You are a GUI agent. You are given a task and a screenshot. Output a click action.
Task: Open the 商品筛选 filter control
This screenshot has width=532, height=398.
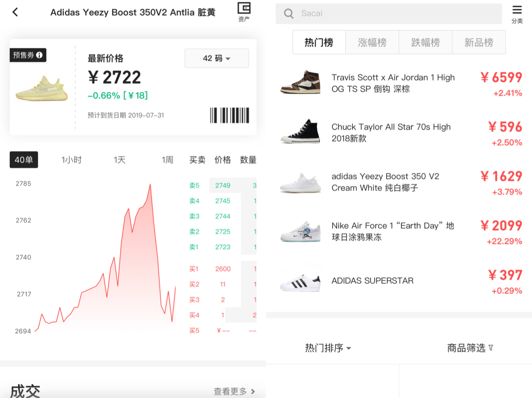[x=470, y=348]
